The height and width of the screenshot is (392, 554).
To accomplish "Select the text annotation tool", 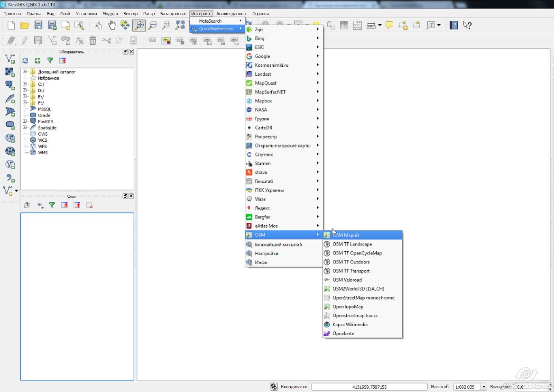I will click(x=432, y=24).
